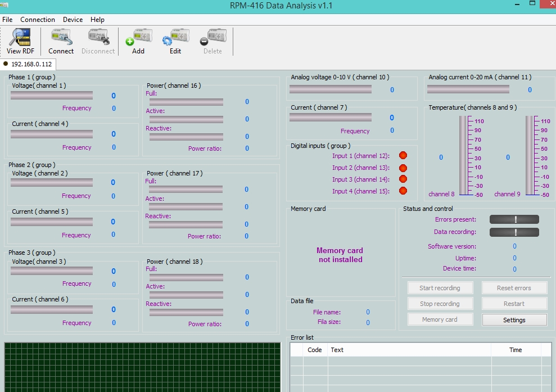556x392 pixels.
Task: Select the 192.168.0.112 device tab
Action: (28, 64)
